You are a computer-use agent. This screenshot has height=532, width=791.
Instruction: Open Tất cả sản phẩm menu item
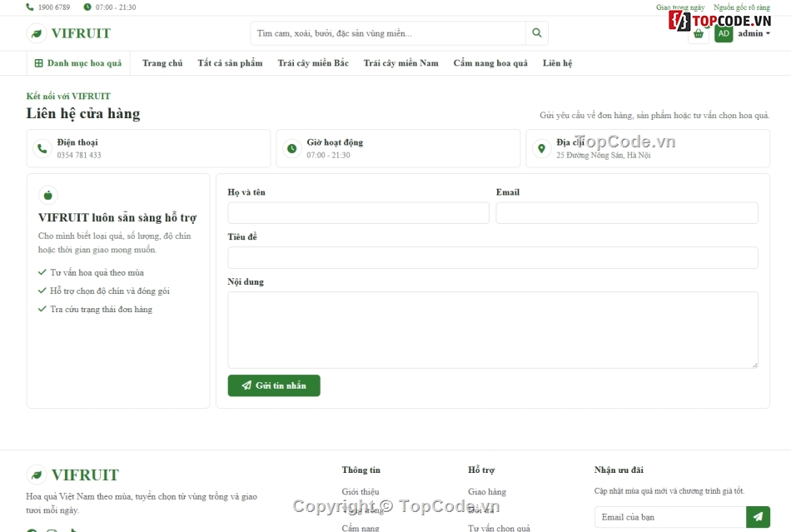pos(230,63)
